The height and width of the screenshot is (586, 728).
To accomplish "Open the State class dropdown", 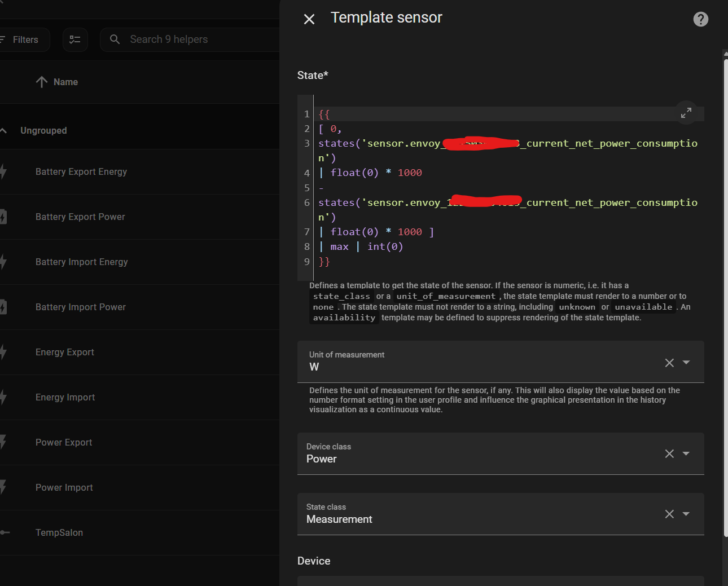I will pos(686,514).
